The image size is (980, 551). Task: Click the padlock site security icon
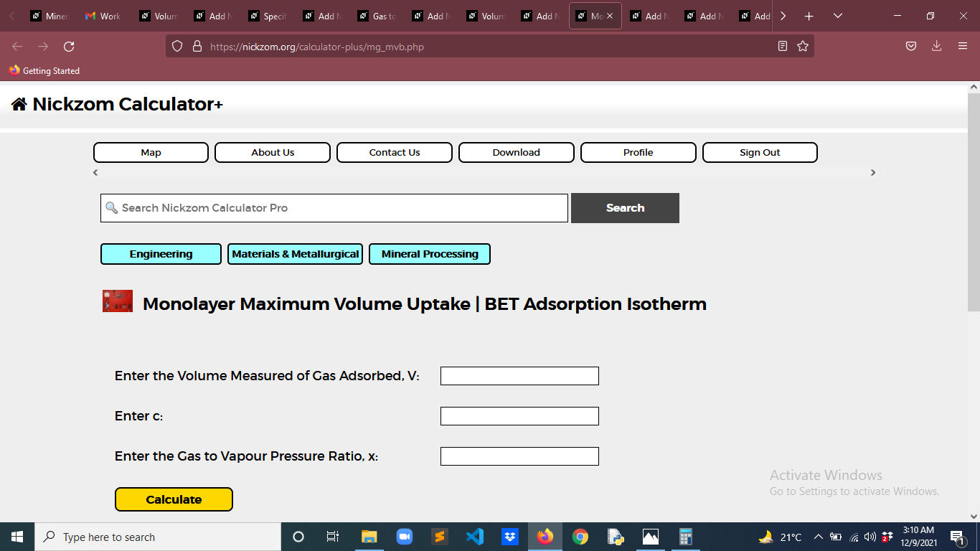coord(197,47)
